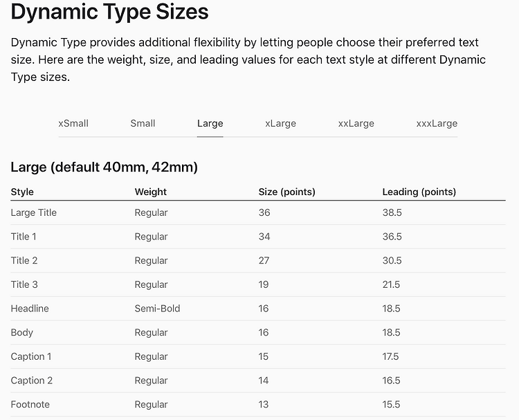This screenshot has height=420, width=519.
Task: Click the Body style cell
Action: tap(22, 333)
